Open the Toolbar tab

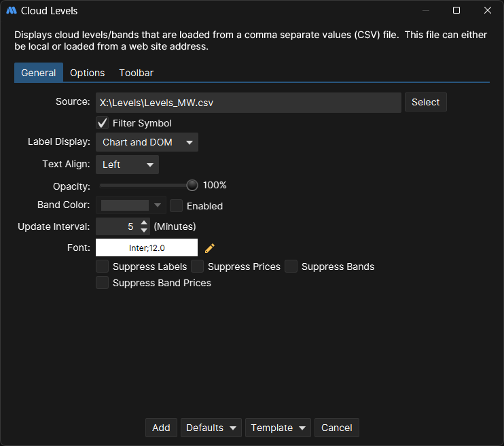(137, 73)
